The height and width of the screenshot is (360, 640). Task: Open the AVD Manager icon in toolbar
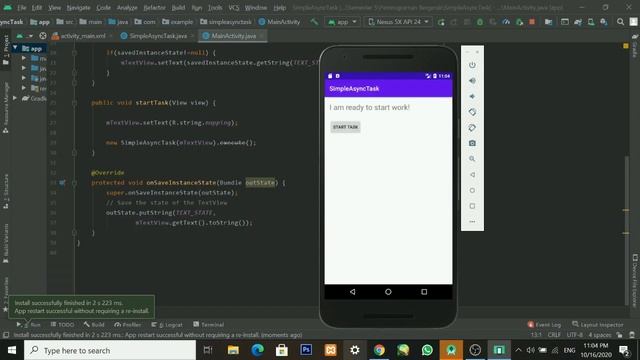pyautogui.click(x=591, y=22)
